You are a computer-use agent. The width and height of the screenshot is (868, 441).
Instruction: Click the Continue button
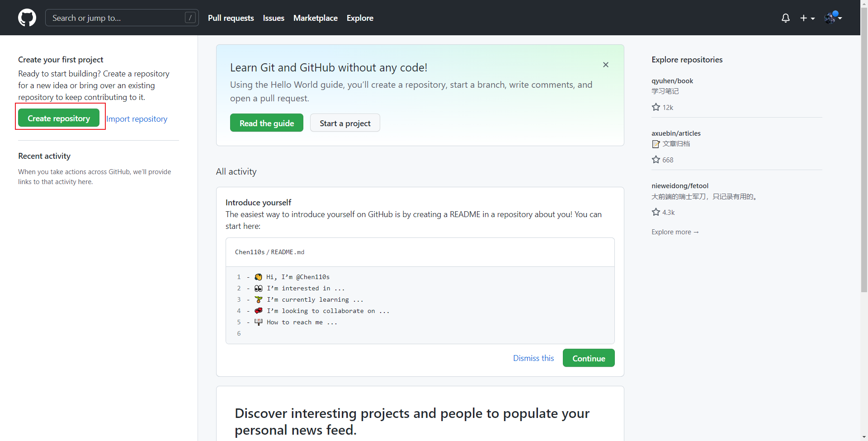click(589, 358)
